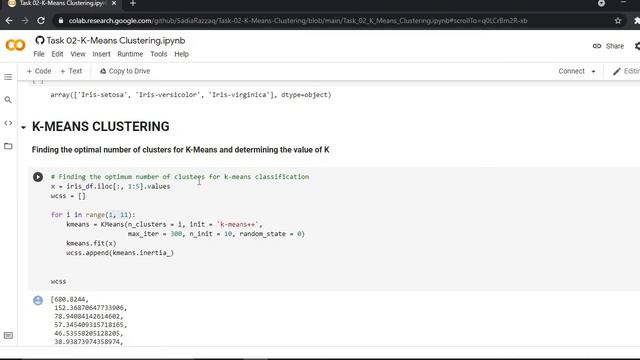Bookmark this page with the star icon

click(x=618, y=20)
